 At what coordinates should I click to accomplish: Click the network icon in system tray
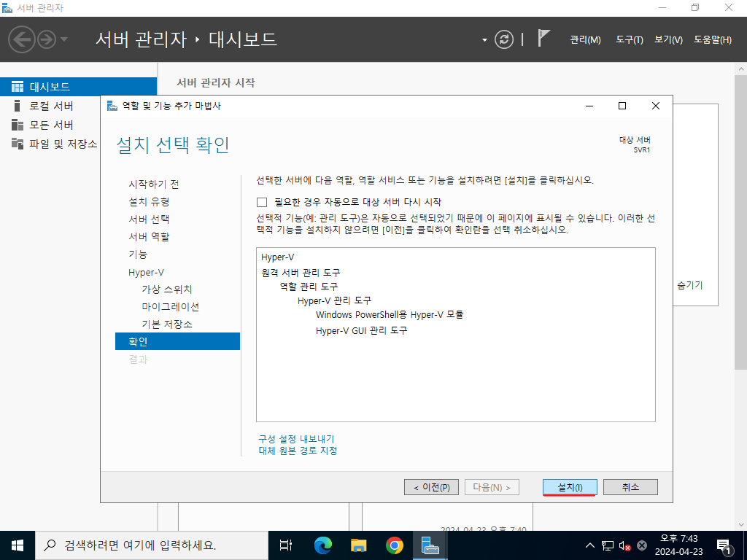coord(608,545)
